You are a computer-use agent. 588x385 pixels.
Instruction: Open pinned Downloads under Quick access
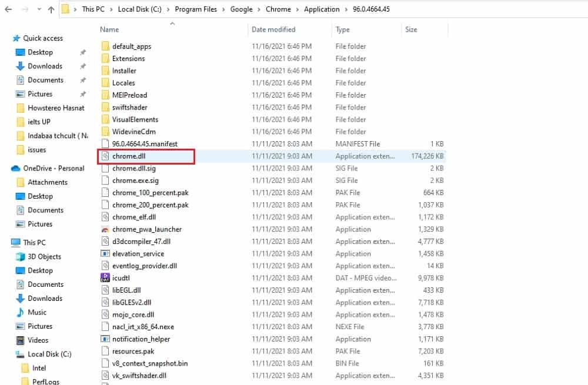point(45,66)
